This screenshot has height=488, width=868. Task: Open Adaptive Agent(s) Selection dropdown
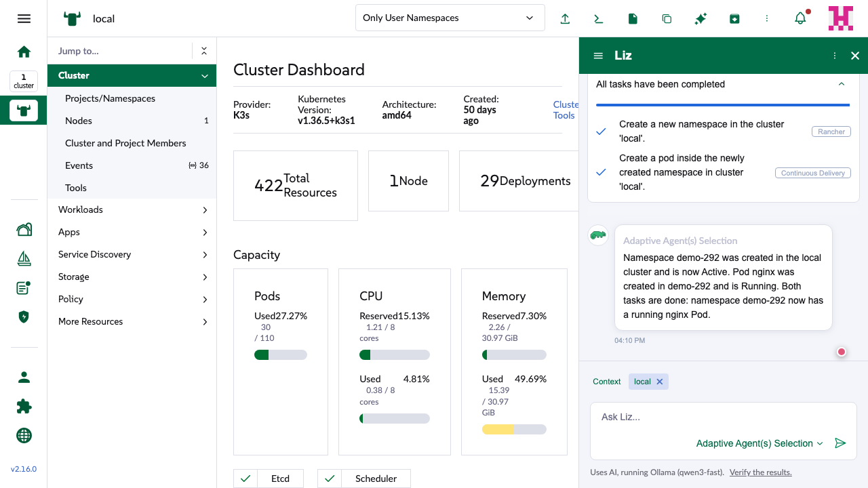[759, 443]
